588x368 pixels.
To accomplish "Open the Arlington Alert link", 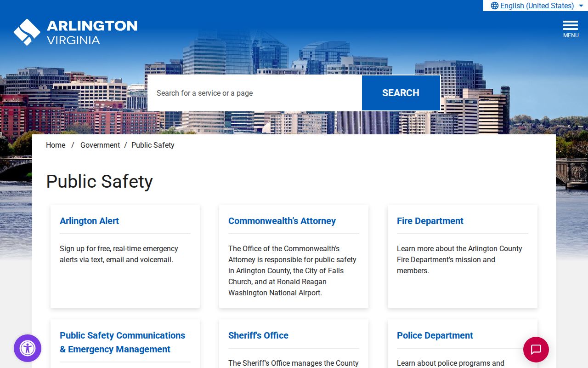I will click(x=89, y=221).
